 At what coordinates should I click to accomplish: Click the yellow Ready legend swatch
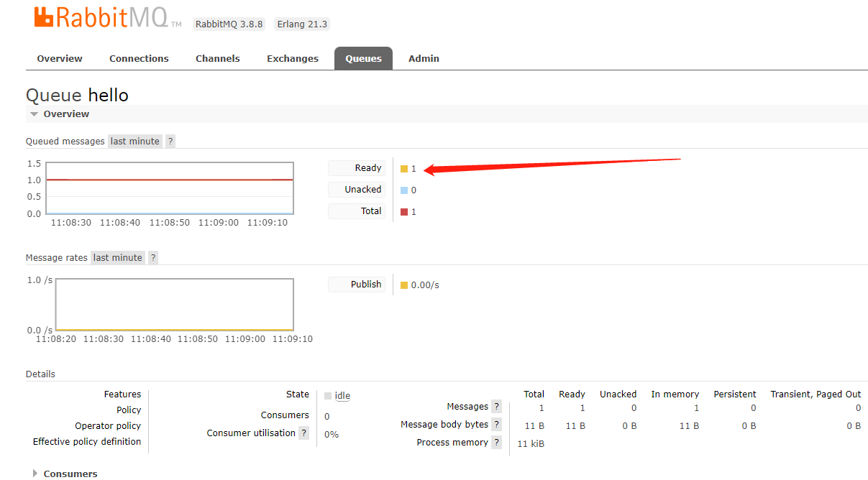click(x=403, y=167)
